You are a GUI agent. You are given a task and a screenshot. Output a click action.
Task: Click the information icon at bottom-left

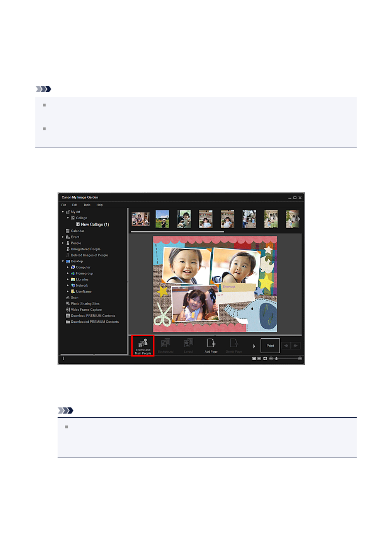click(x=63, y=358)
